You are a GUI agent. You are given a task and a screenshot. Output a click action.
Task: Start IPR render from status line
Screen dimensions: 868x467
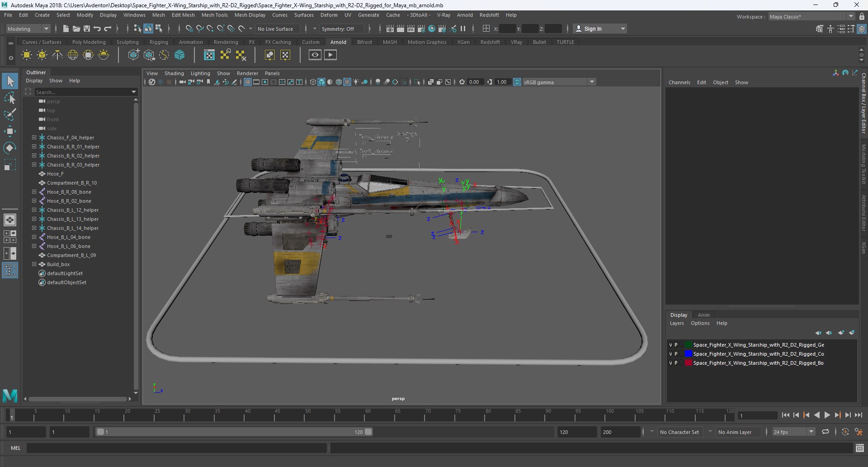(x=411, y=29)
